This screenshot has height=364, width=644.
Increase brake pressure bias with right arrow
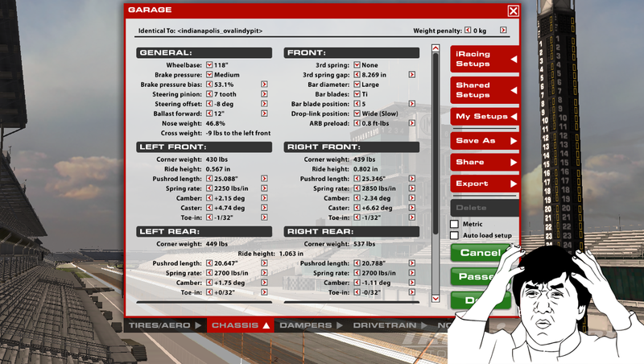click(264, 85)
